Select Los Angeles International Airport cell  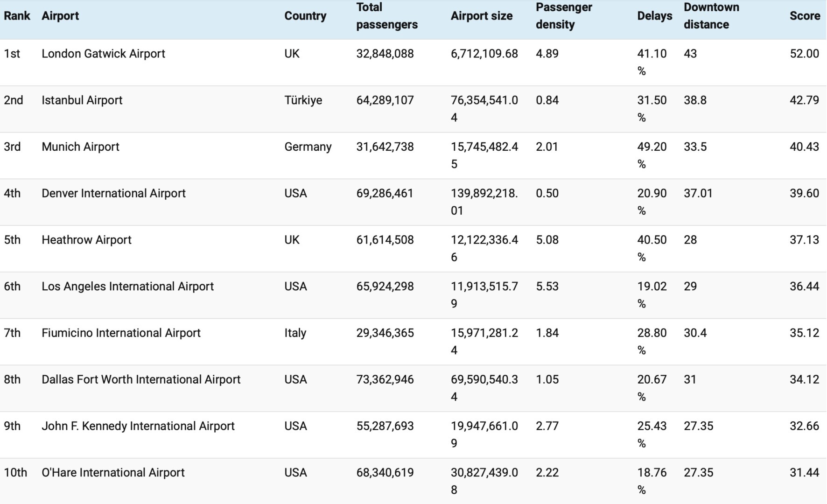(x=127, y=287)
